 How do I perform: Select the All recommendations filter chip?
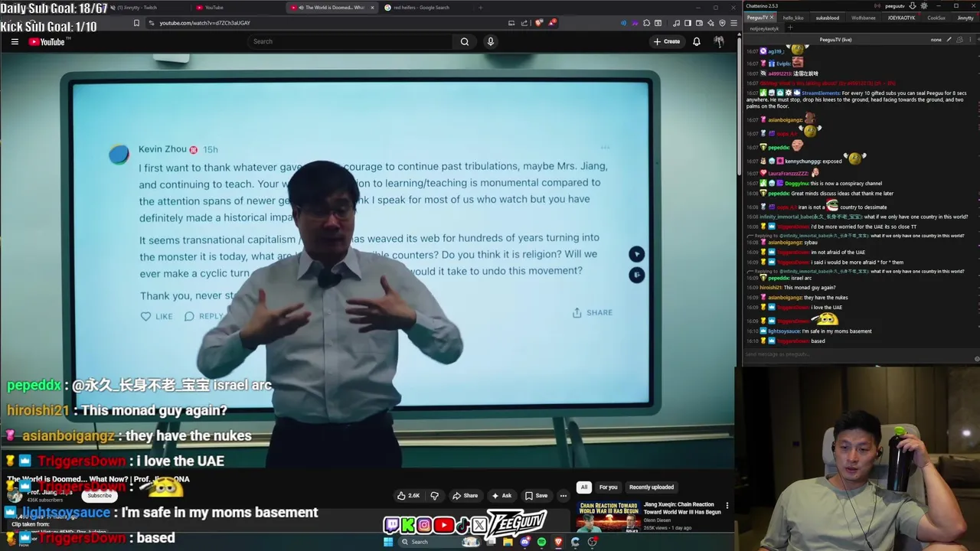pos(584,487)
